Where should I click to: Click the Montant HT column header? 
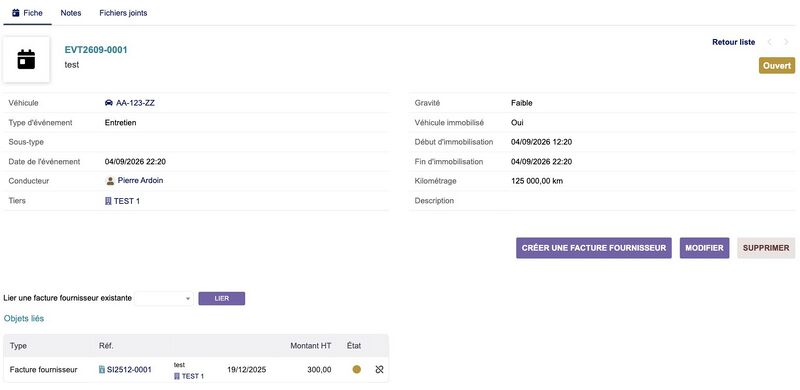coord(311,346)
